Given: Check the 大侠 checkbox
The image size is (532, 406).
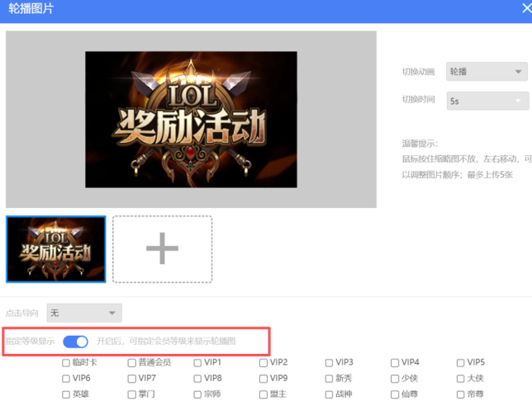Looking at the screenshot, I should pyautogui.click(x=460, y=379).
